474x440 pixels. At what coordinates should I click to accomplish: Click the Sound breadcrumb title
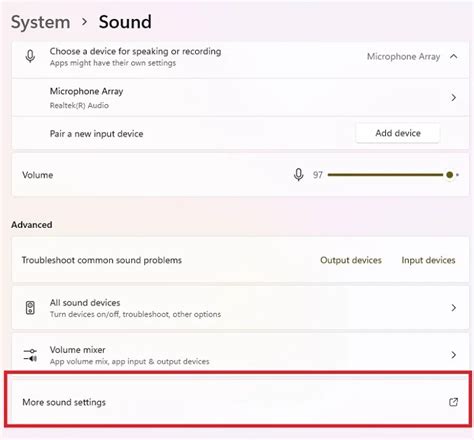tap(125, 22)
